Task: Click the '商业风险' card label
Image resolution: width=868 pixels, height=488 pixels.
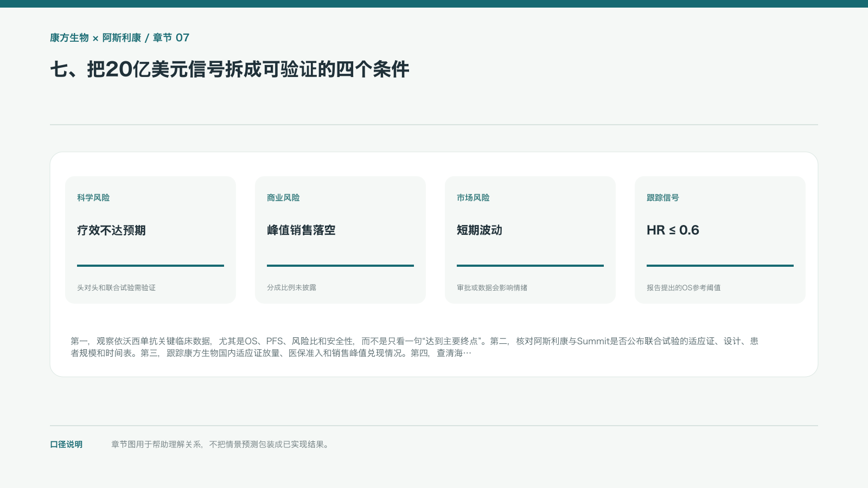Action: pos(283,198)
